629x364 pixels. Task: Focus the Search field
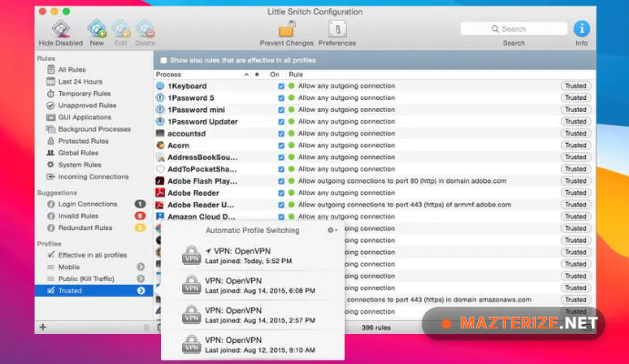514,29
